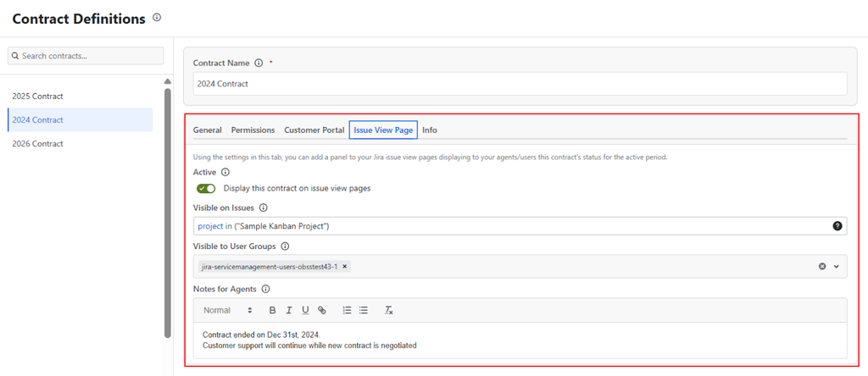This screenshot has width=868, height=376.
Task: Toggle Display this contract on issue views
Action: pos(206,189)
